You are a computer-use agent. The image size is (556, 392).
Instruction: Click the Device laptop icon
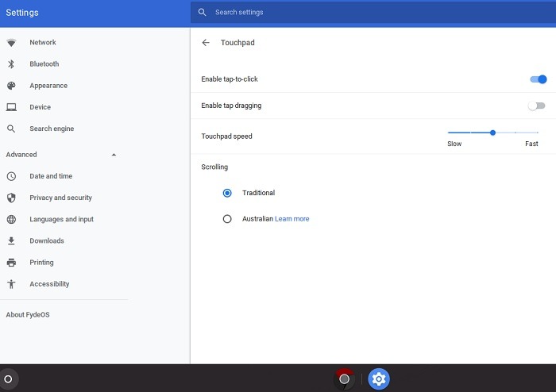click(11, 107)
